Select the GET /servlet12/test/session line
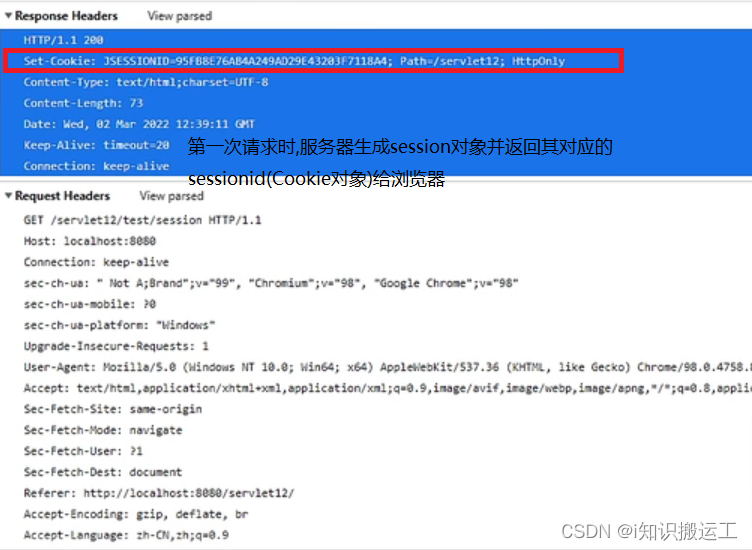752x550 pixels. pyautogui.click(x=142, y=220)
